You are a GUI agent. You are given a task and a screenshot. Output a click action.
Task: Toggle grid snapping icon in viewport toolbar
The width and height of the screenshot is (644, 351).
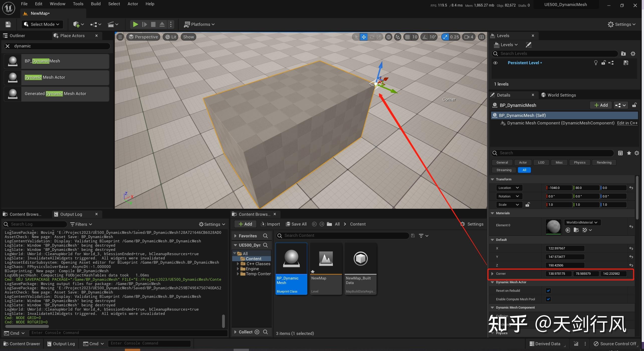[x=407, y=37]
